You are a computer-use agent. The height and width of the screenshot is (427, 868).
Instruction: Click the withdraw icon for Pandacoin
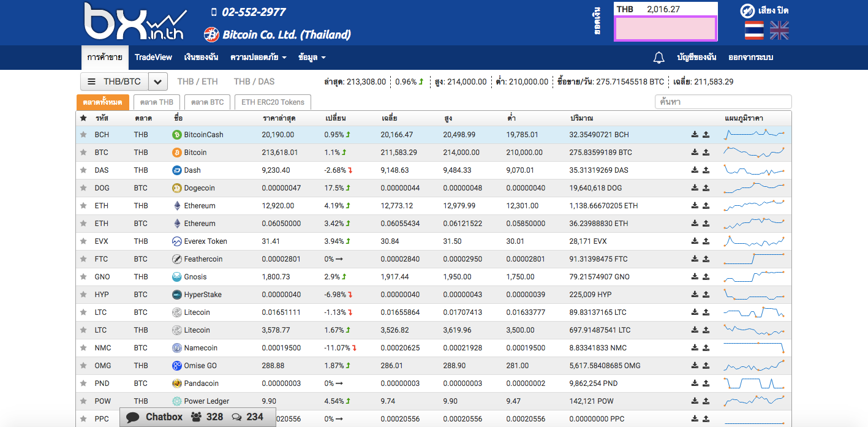(706, 384)
